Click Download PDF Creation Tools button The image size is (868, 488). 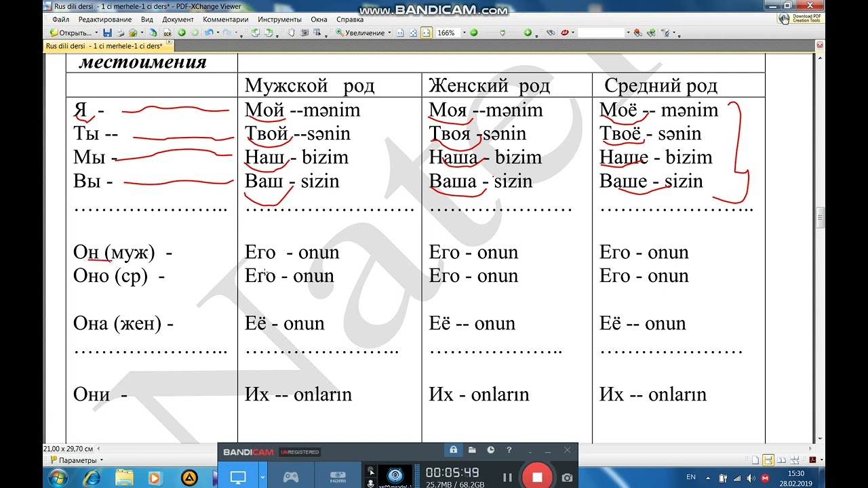coord(801,18)
